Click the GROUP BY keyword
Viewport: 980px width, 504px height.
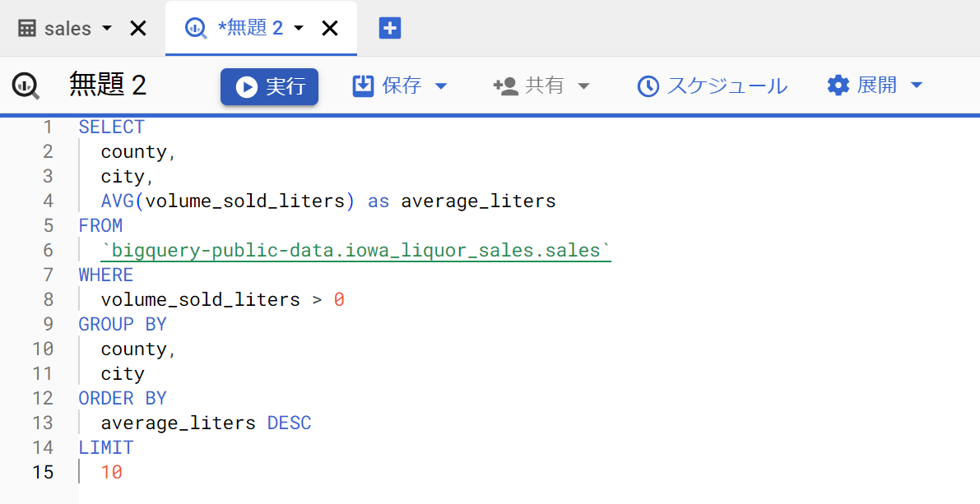[x=123, y=324]
